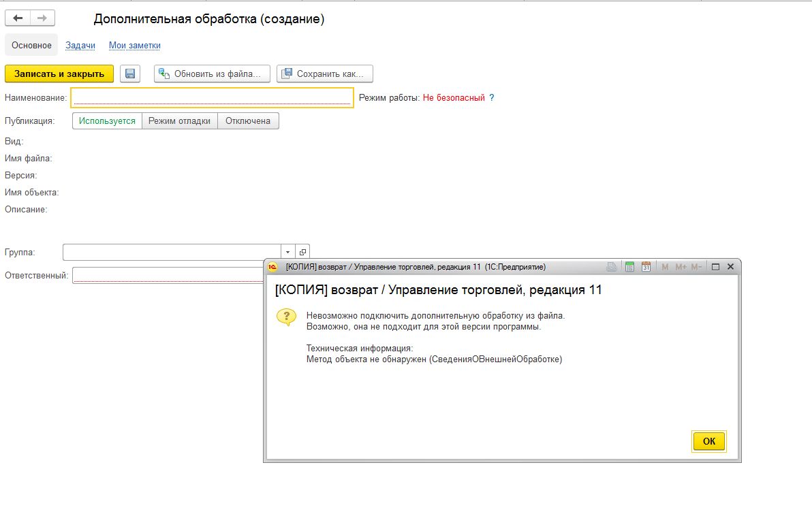Click the Записать и закрыть button
The height and width of the screenshot is (529, 812).
(59, 74)
